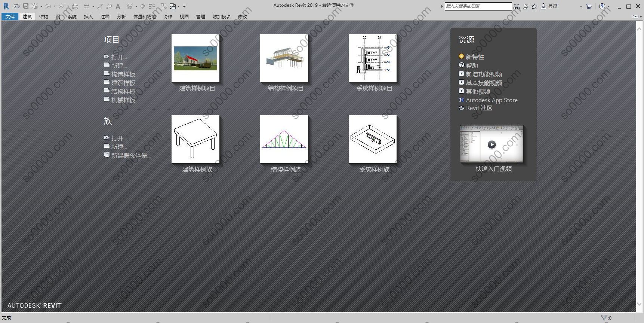This screenshot has height=323, width=644.
Task: Play the 快速入门视频 video thumbnail
Action: [492, 144]
